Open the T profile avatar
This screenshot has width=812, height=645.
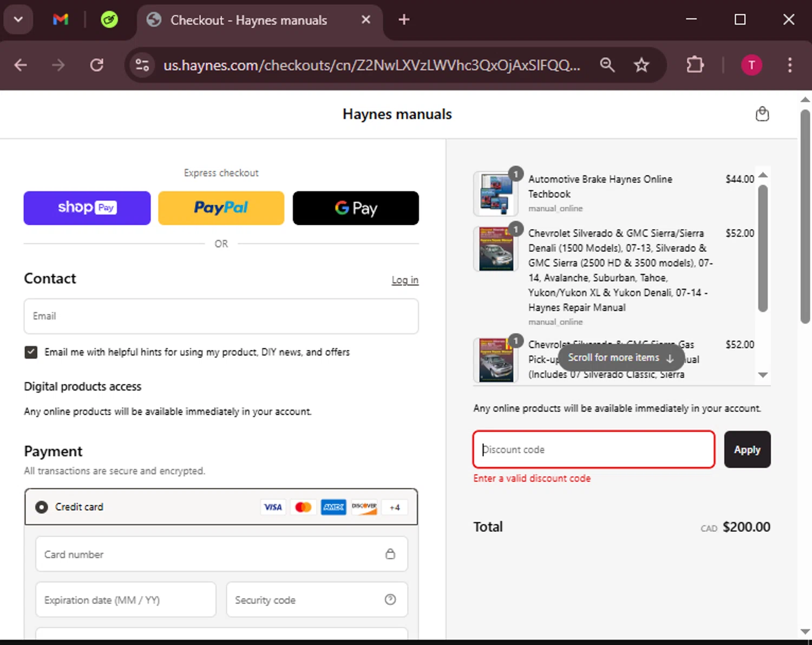pyautogui.click(x=751, y=65)
